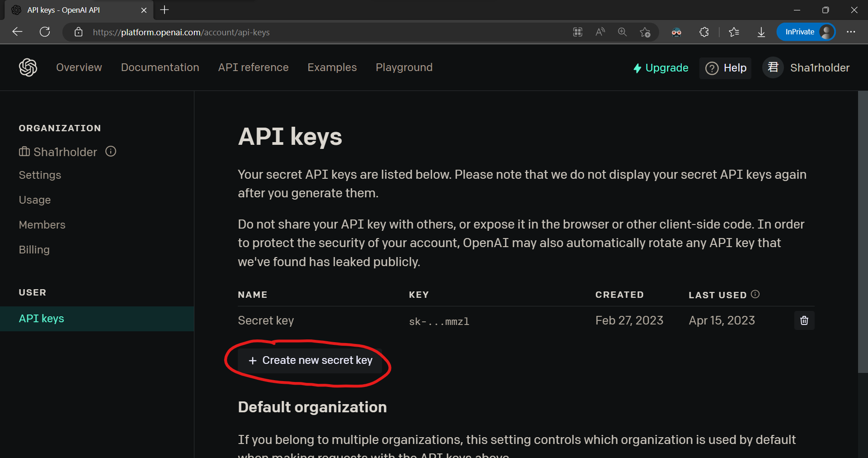
Task: Refresh the page with reload icon
Action: click(45, 32)
